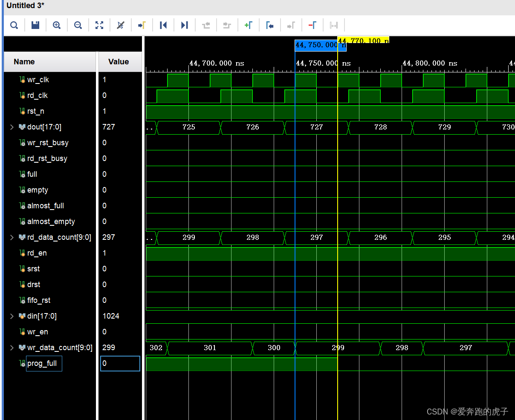This screenshot has height=420, width=515.
Task: Click the Go to Cursor icon
Action: tap(142, 26)
